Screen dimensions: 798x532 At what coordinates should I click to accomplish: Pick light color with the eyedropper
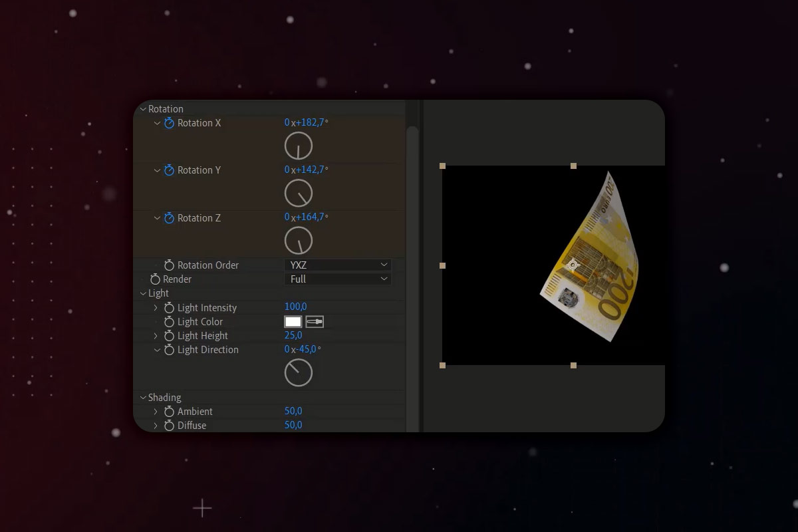click(315, 322)
